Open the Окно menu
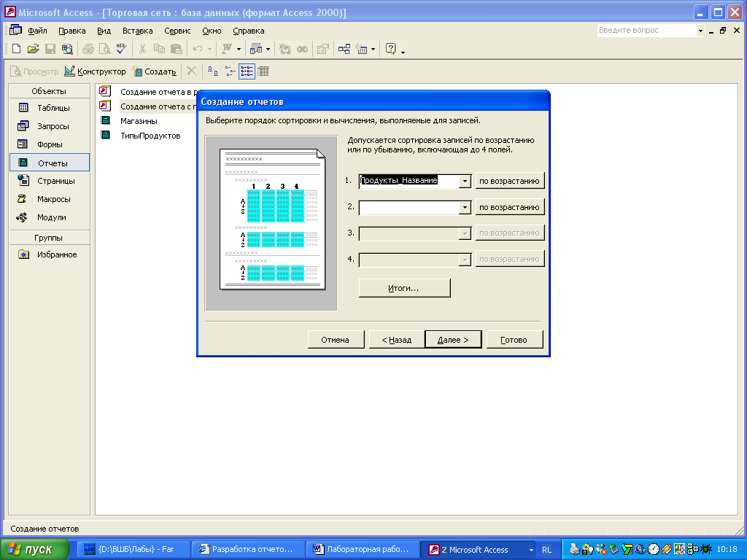747x560 pixels. (212, 31)
